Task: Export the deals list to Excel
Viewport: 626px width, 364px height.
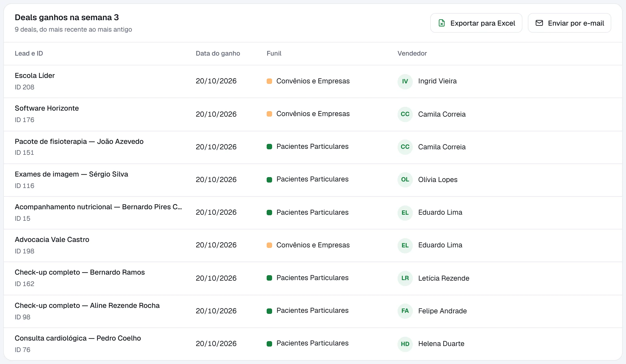Action: [x=476, y=23]
